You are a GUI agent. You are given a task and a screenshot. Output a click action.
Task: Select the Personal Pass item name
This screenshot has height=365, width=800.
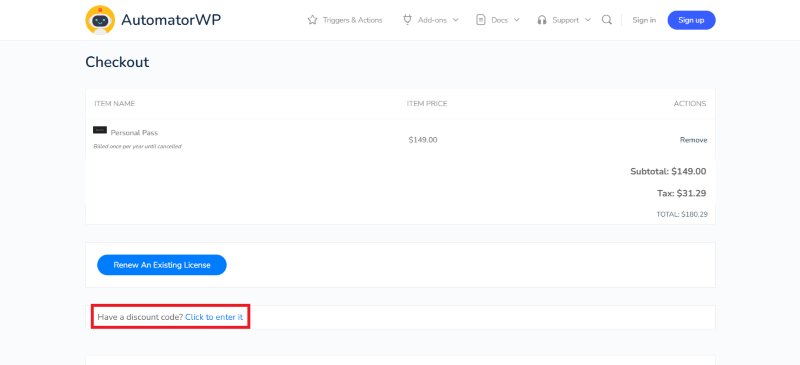[x=134, y=133]
